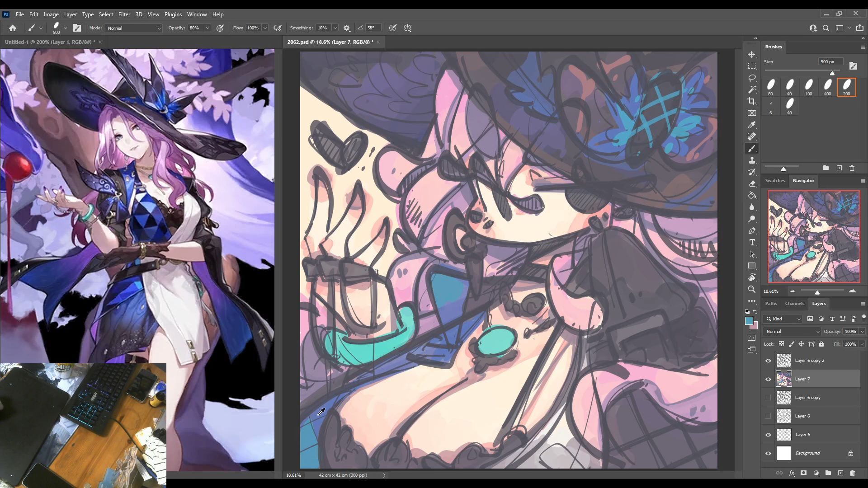Click the foreground color swatch
The width and height of the screenshot is (868, 488).
(749, 321)
